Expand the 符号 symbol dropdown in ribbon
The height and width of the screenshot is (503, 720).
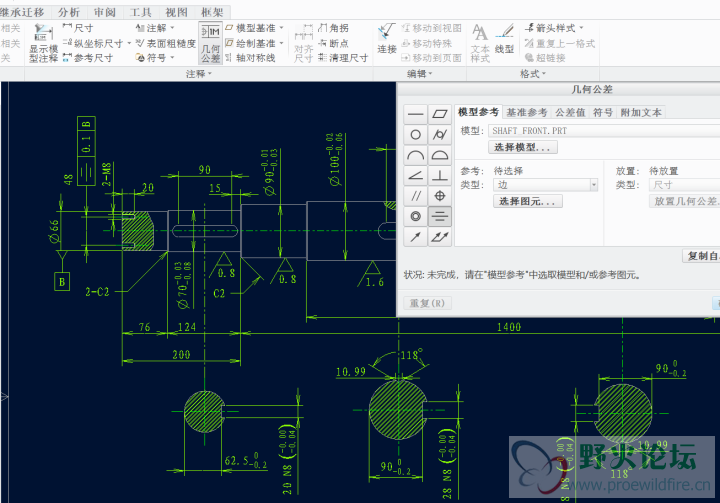pyautogui.click(x=172, y=58)
